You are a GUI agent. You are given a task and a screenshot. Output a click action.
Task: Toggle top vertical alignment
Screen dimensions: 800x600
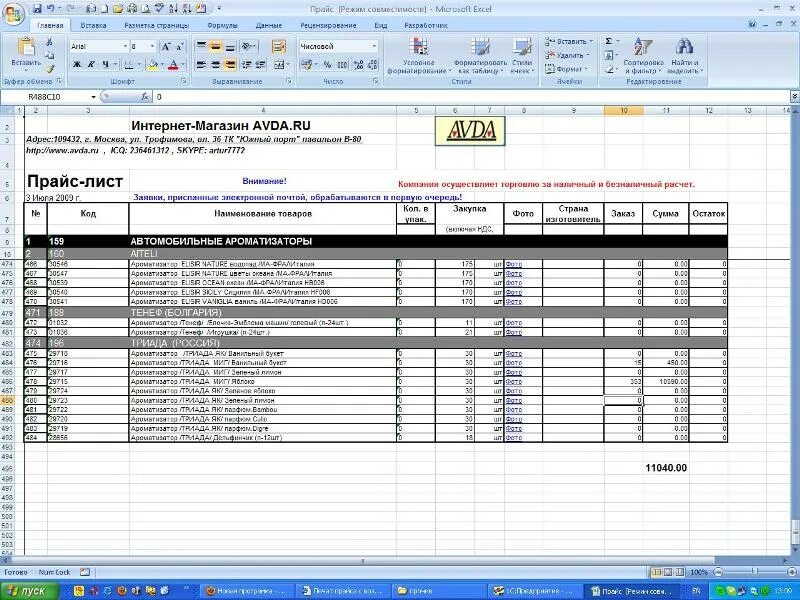[202, 46]
